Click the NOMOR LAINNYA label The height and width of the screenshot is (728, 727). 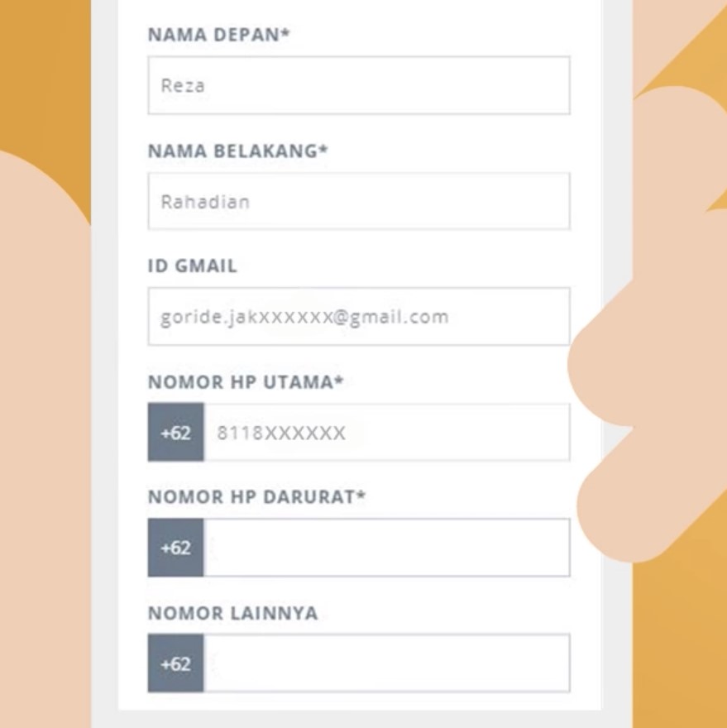pyautogui.click(x=232, y=613)
